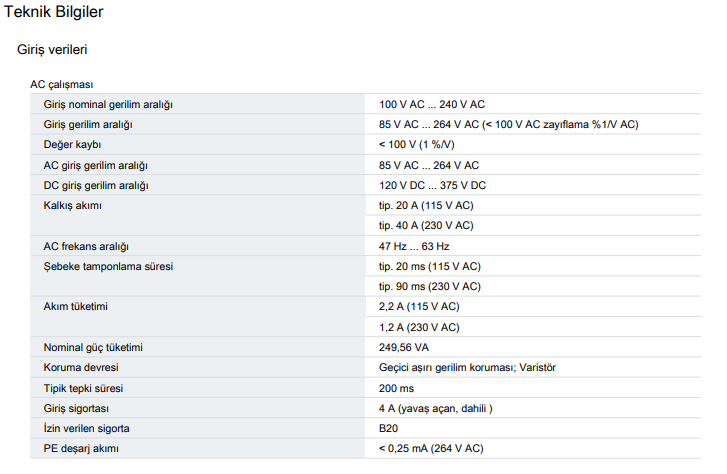Click the '47 Hz ... 63 Hz' value

(414, 246)
